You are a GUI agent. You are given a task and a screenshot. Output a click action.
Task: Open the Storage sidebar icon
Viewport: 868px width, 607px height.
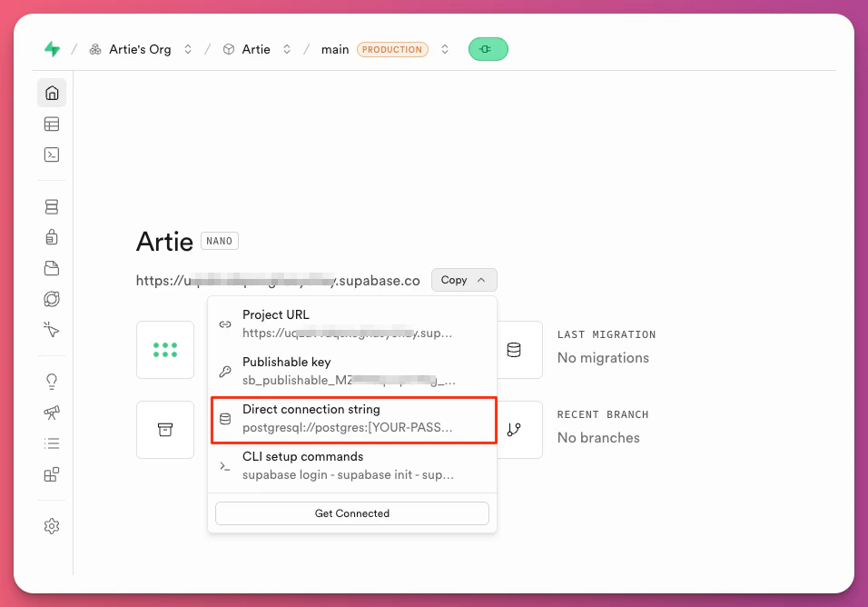[x=52, y=268]
